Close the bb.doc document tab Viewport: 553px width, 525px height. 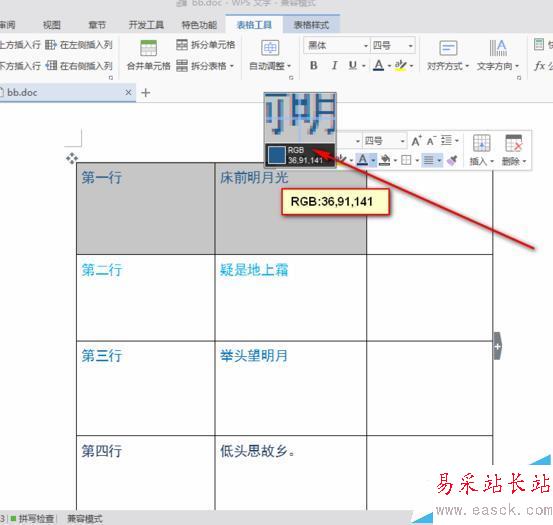[128, 92]
